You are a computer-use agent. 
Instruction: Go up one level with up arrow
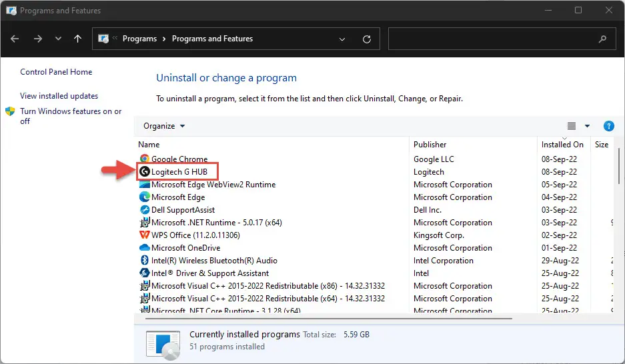pos(78,39)
